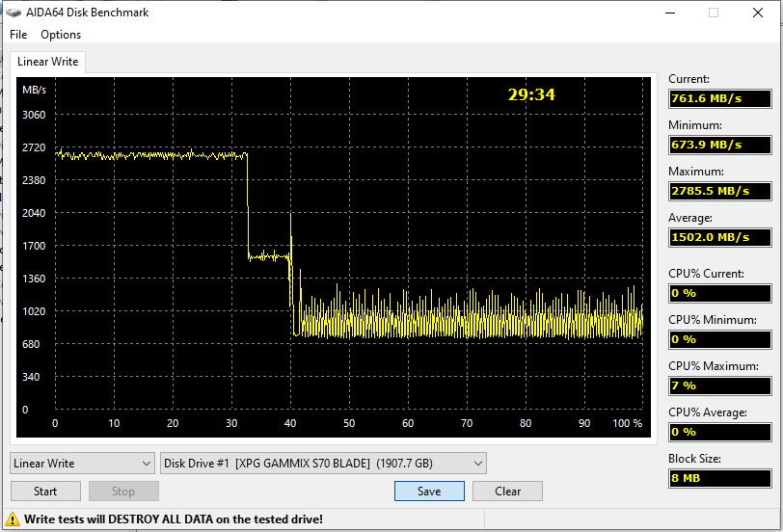This screenshot has width=783, height=532.
Task: Select the Average value 1502.0 MB/s
Action: 720,237
